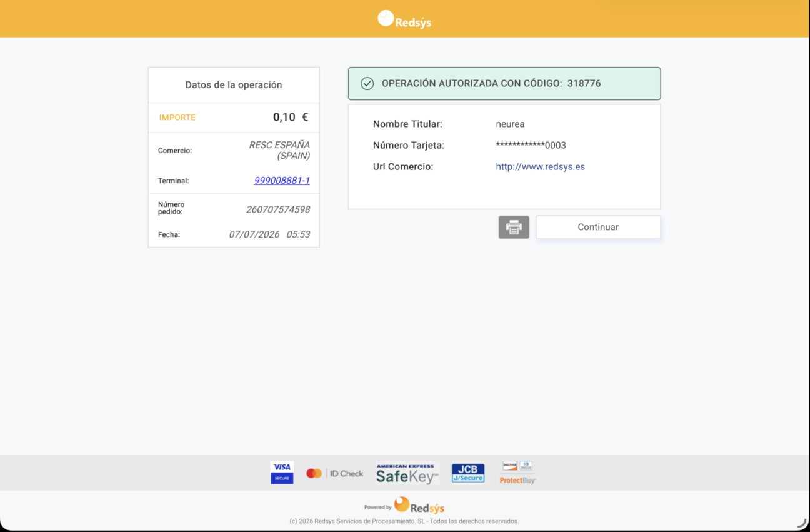
Task: Click the Fecha label
Action: pyautogui.click(x=169, y=235)
